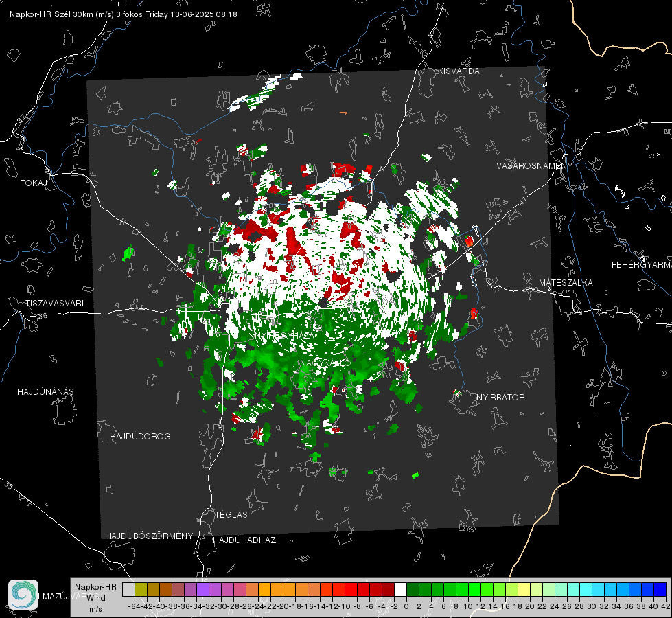Pick the orange swatch between -24 and -22
This screenshot has width=672, height=618.
[x=264, y=589]
